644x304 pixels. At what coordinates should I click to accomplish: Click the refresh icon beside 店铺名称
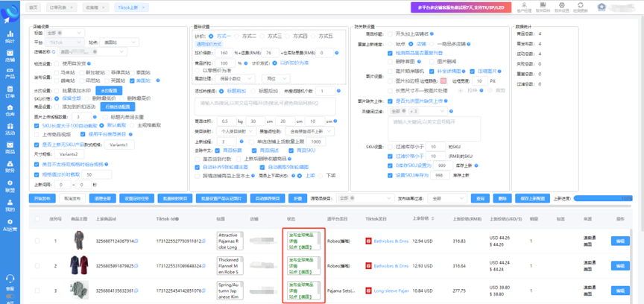click(x=54, y=52)
